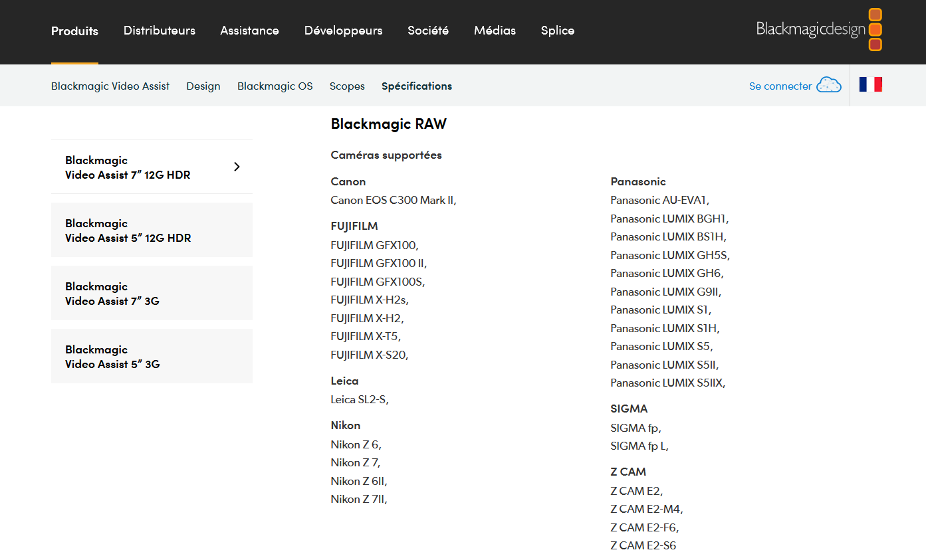Navigate to Développeurs

click(343, 31)
